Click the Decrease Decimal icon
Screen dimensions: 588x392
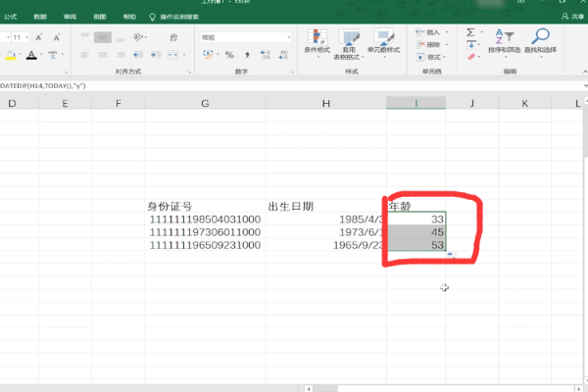click(283, 55)
